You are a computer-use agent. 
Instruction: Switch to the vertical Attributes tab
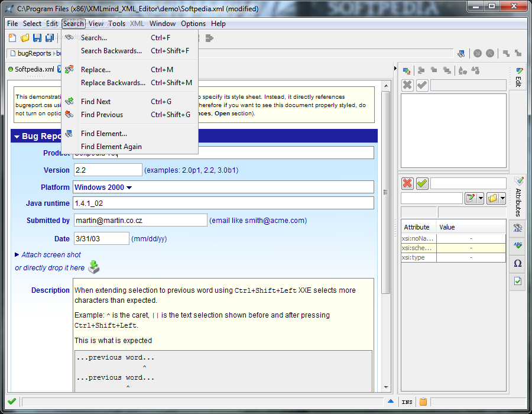[518, 198]
